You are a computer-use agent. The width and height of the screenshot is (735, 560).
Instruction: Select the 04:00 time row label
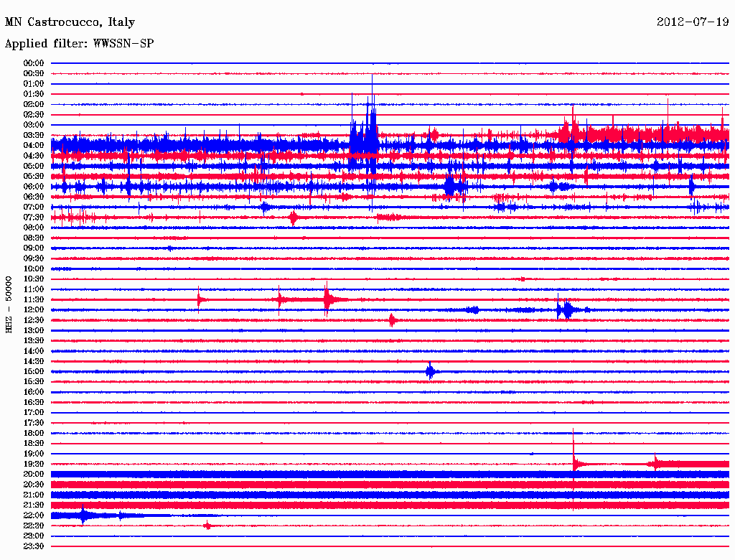[34, 146]
